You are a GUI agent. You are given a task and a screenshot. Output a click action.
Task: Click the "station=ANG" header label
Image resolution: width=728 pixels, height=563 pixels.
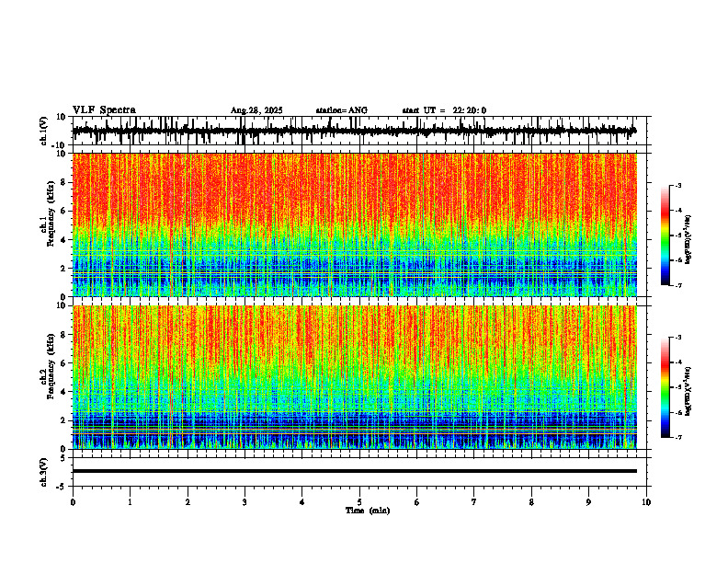[341, 110]
